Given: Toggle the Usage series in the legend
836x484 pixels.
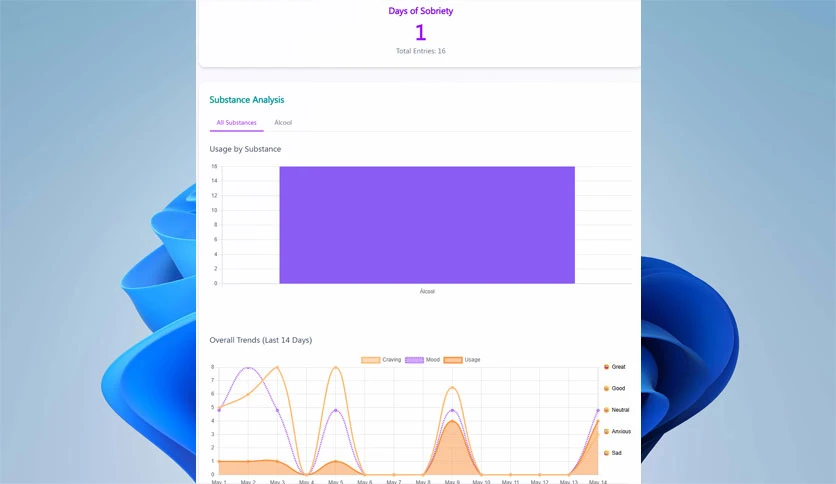Looking at the screenshot, I should coord(462,360).
